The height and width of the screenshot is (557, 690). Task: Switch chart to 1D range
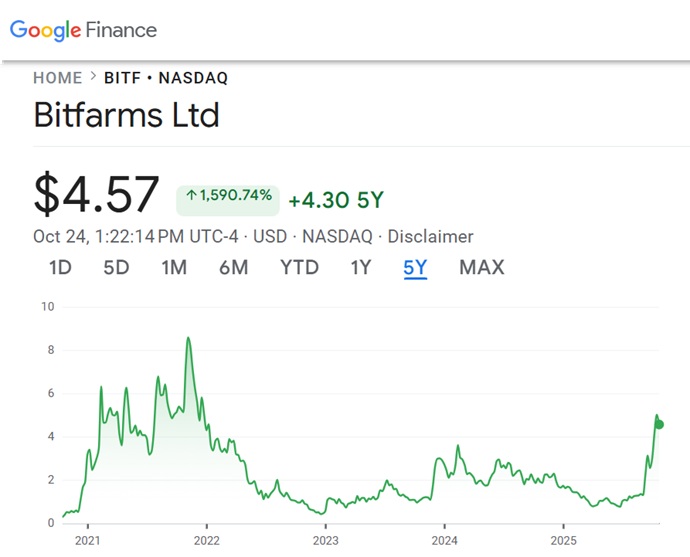tap(60, 267)
